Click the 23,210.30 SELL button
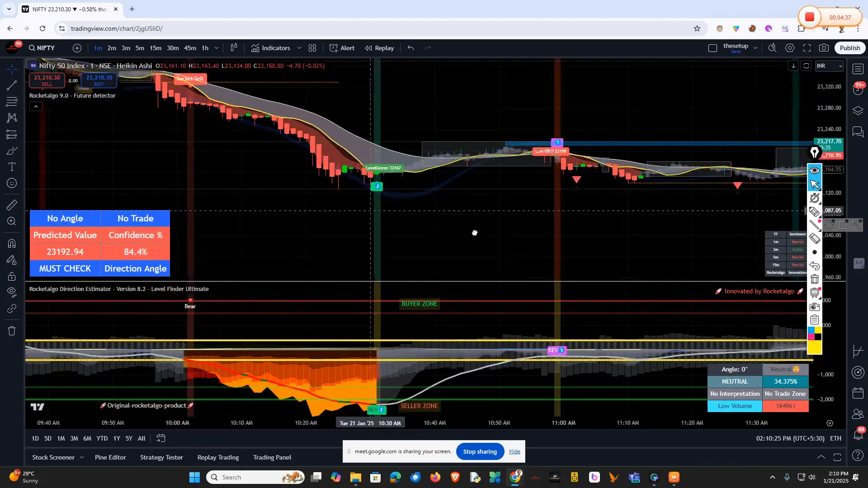Viewport: 868px width, 488px height. pos(47,80)
